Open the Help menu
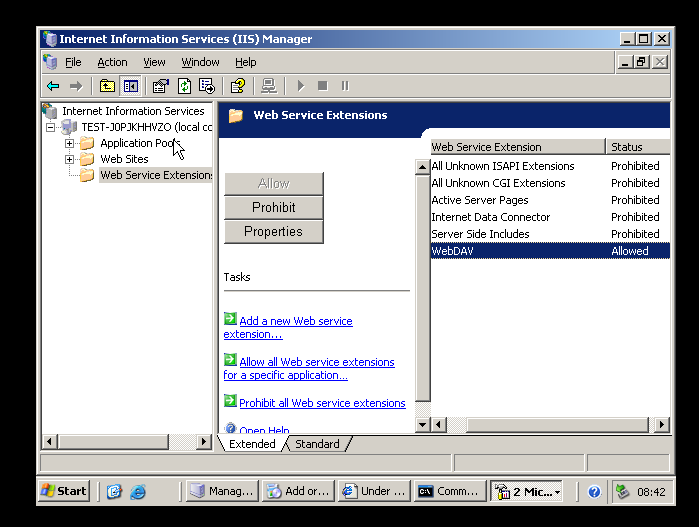The image size is (699, 527). click(246, 62)
